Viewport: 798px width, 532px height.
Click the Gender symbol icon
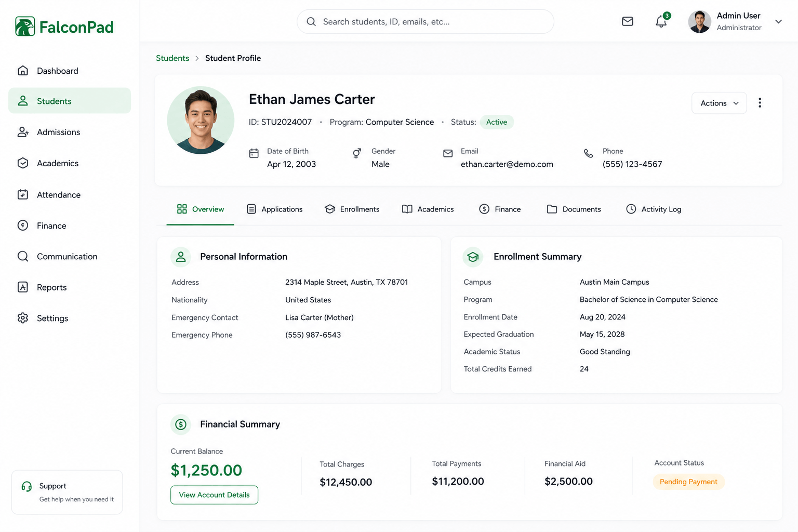[357, 153]
